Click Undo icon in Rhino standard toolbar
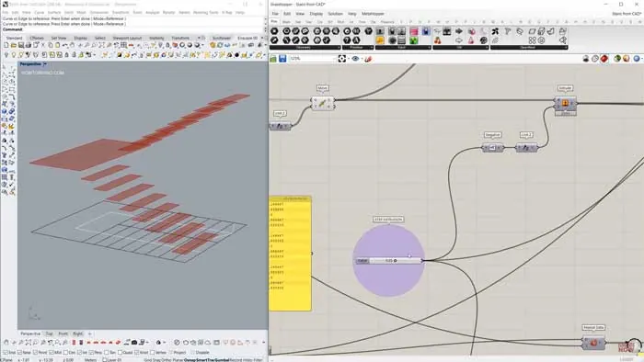The width and height of the screenshot is (644, 362). [x=65, y=45]
